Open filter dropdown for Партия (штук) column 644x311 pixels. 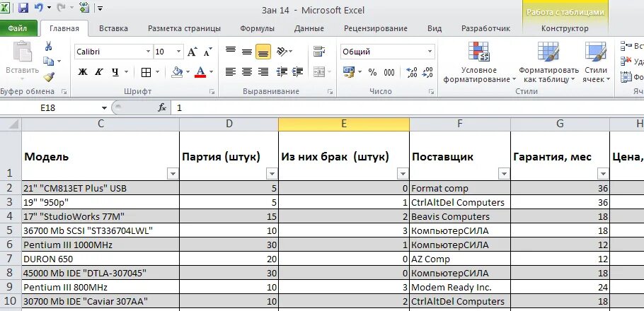(x=272, y=174)
